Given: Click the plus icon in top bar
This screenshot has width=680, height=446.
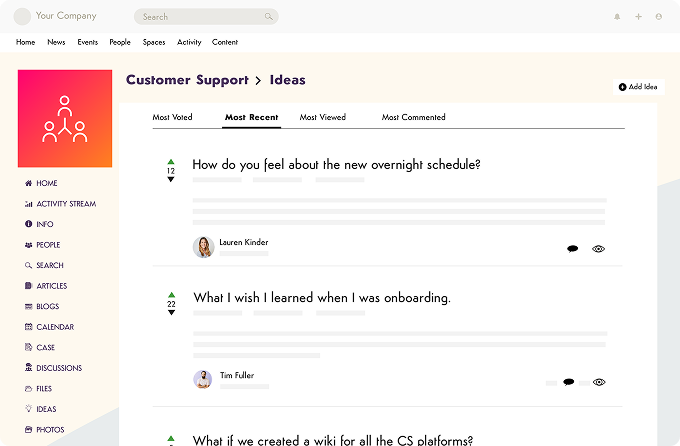Looking at the screenshot, I should pyautogui.click(x=638, y=17).
